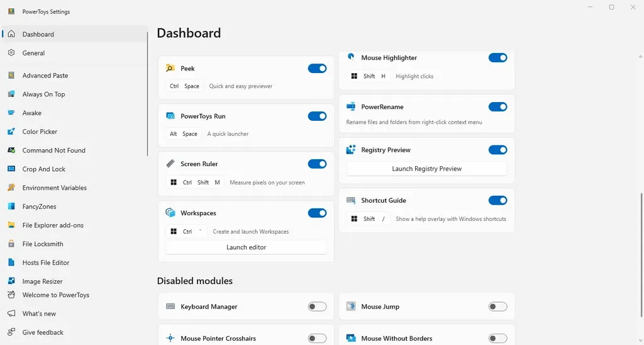This screenshot has width=644, height=345.
Task: Click the Awake coffee cup icon
Action: pyautogui.click(x=11, y=113)
